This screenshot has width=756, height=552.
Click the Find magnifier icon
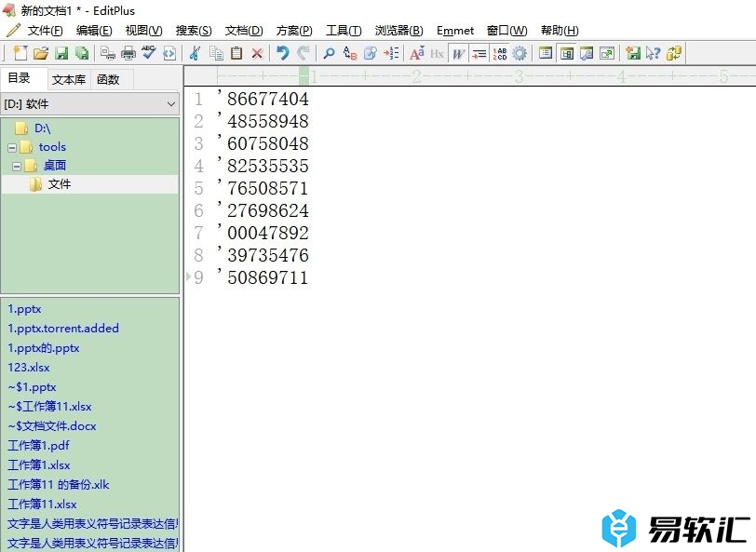pyautogui.click(x=329, y=53)
